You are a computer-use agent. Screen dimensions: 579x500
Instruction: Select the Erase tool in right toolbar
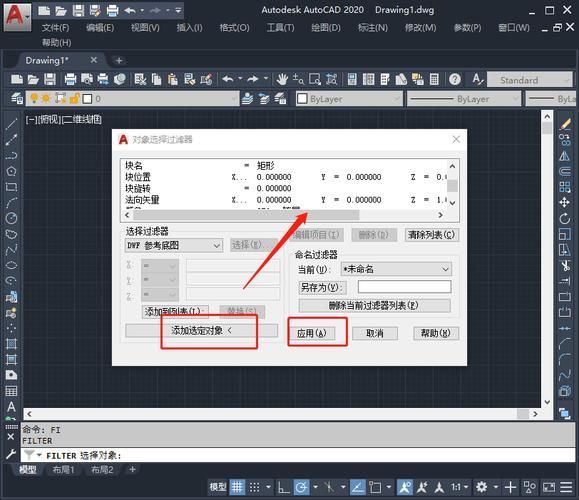565,124
